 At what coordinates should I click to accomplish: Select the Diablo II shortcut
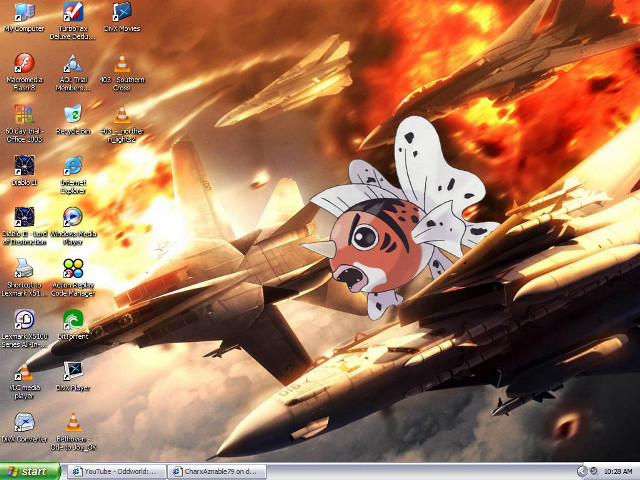click(x=24, y=171)
